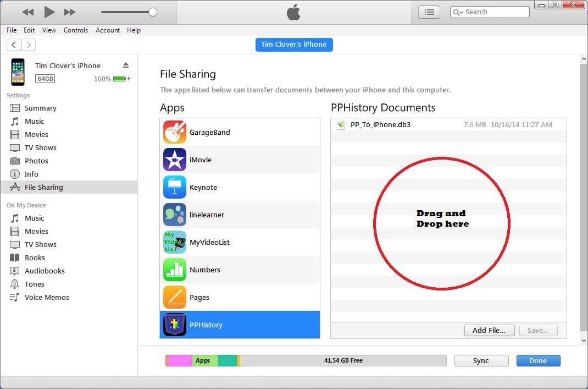The height and width of the screenshot is (389, 588).
Task: Select the Numbers app icon
Action: 175,270
